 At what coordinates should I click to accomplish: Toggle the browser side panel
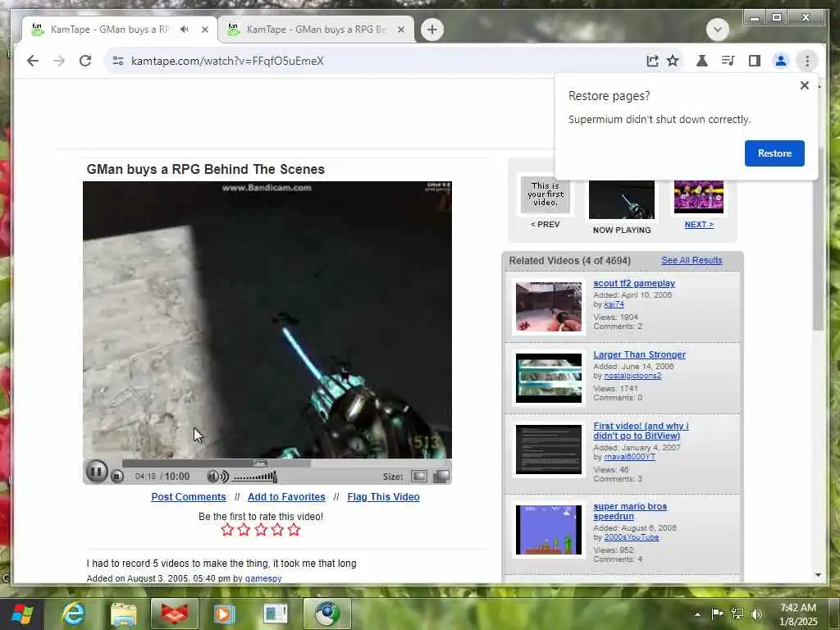(755, 61)
